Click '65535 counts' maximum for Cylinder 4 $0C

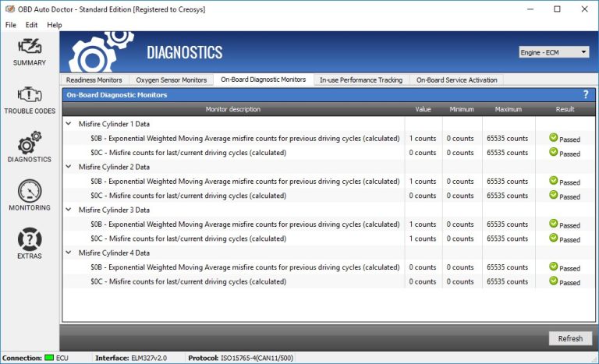507,281
